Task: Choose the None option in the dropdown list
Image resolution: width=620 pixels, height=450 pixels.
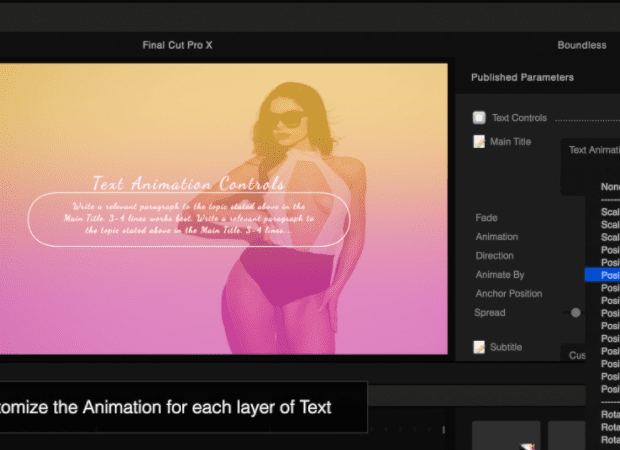Action: (x=610, y=187)
